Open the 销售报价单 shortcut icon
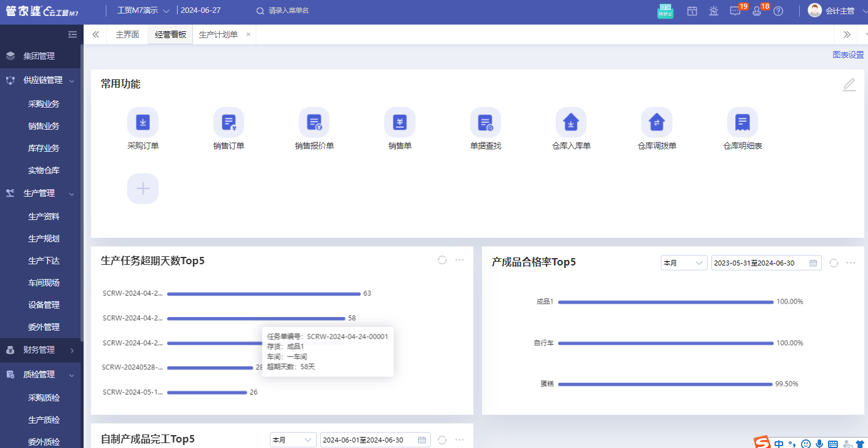 click(x=314, y=123)
